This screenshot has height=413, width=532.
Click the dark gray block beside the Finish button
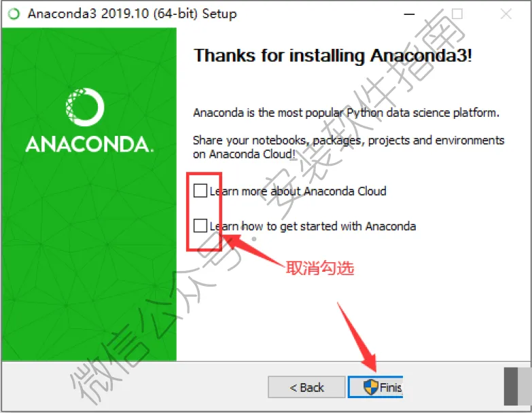click(516, 387)
